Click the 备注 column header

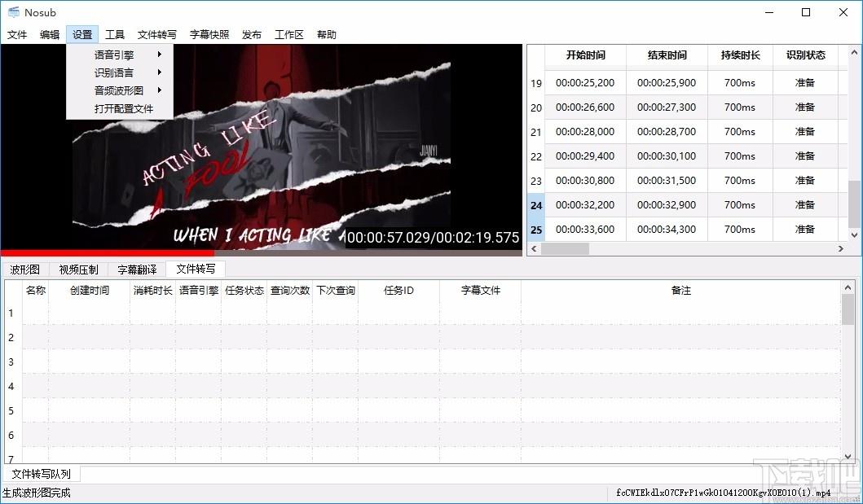[x=680, y=290]
